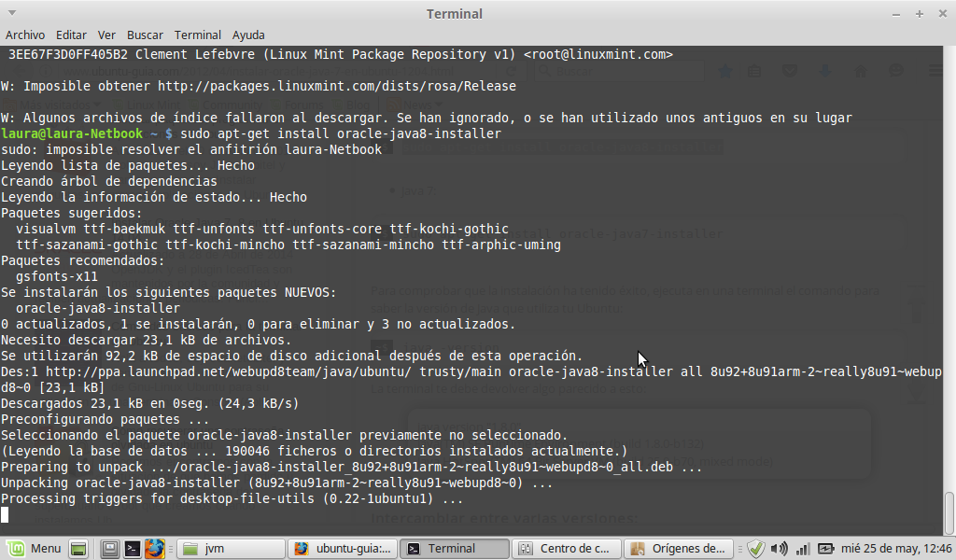Open the clock and calendar applet
Viewport: 956px width, 560px height.
[894, 549]
